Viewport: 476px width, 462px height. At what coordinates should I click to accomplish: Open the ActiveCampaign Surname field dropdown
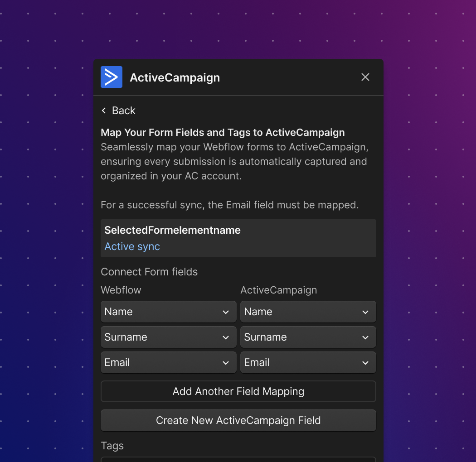coord(308,337)
